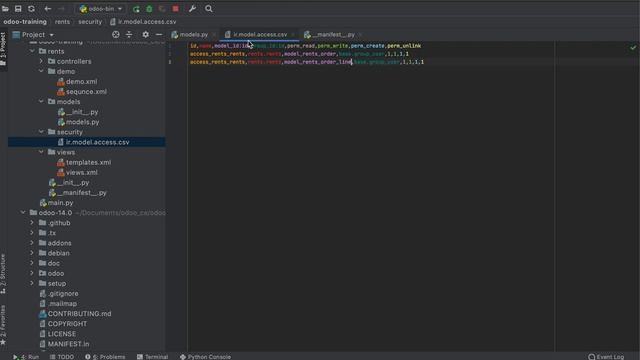The height and width of the screenshot is (360, 640).
Task: Toggle the Structure side tool window tab
Action: pos(3,273)
